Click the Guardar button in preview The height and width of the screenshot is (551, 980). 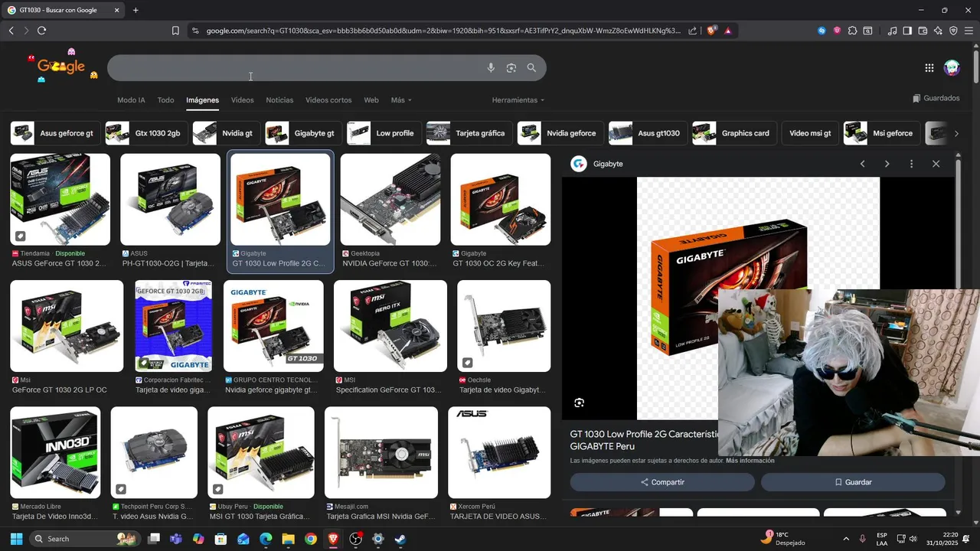[x=853, y=482]
